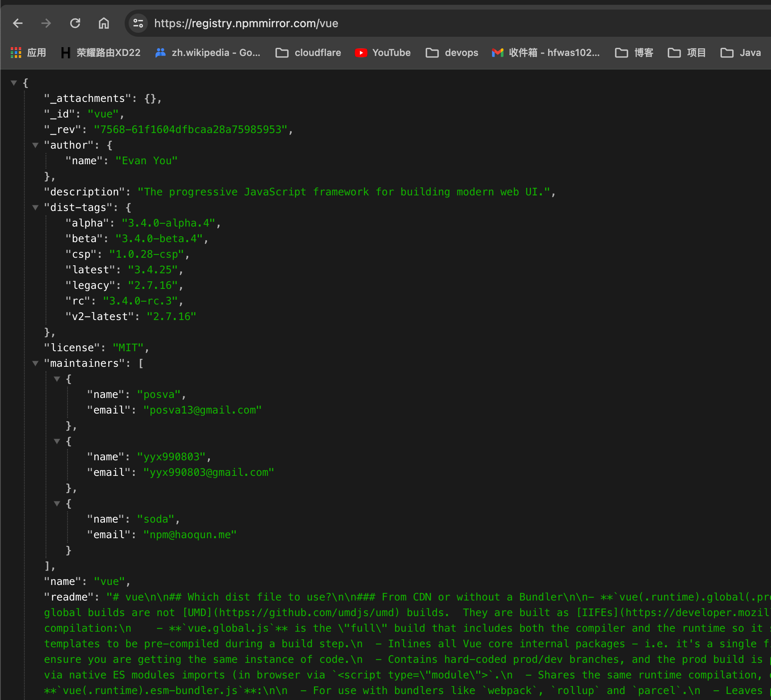
Task: Click the "Evan You" author name
Action: [x=146, y=161]
